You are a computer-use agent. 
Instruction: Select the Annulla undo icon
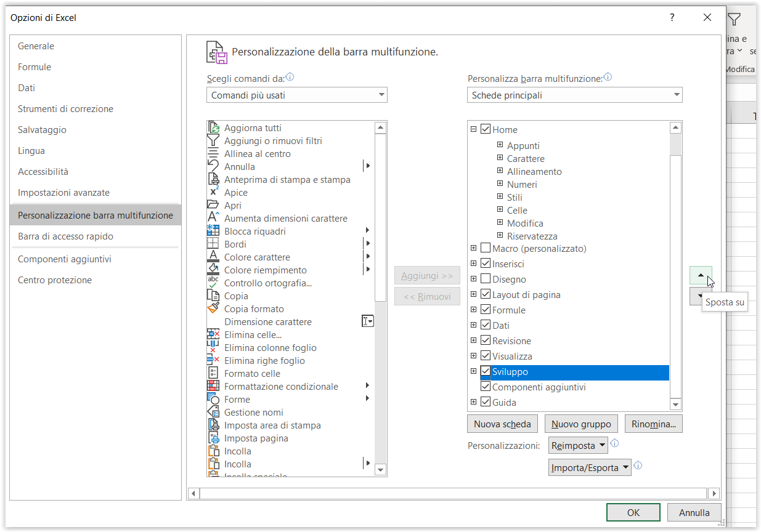pos(213,166)
